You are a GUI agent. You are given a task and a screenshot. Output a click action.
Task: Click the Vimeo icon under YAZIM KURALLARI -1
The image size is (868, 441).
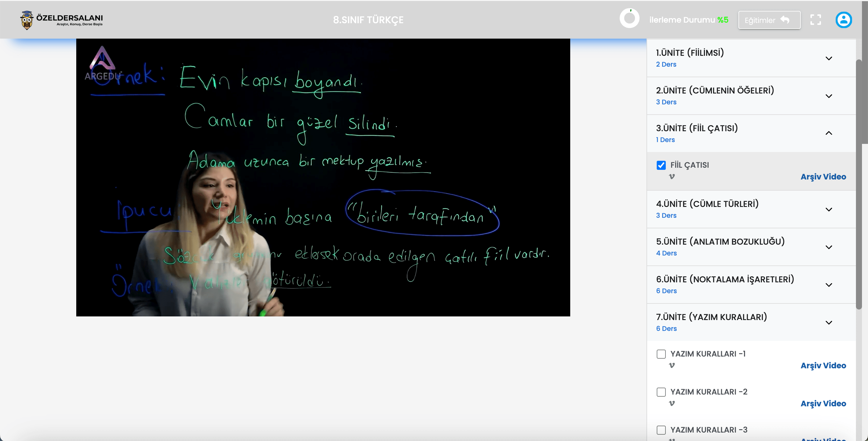pos(671,365)
